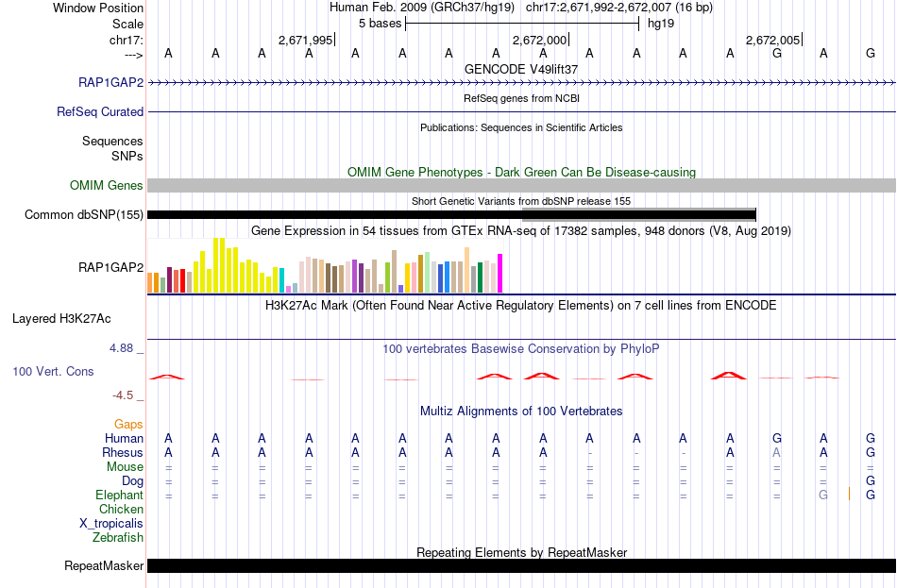Click the Dog species label
This screenshot has height=588, width=897.
132,480
